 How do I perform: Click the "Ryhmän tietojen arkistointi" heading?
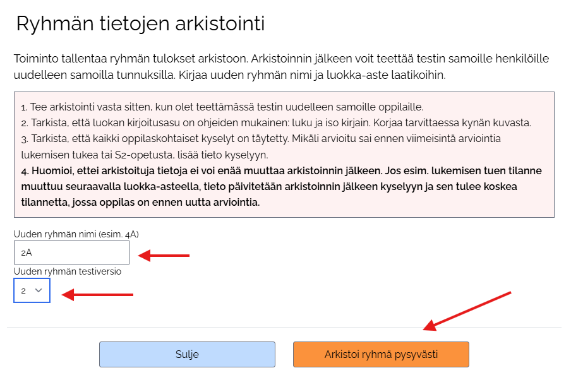point(140,24)
